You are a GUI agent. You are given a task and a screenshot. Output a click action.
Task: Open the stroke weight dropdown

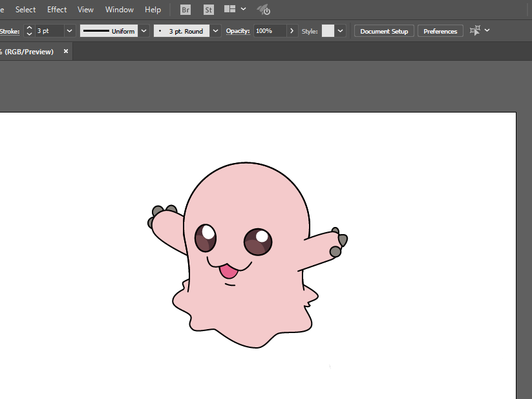pyautogui.click(x=70, y=31)
